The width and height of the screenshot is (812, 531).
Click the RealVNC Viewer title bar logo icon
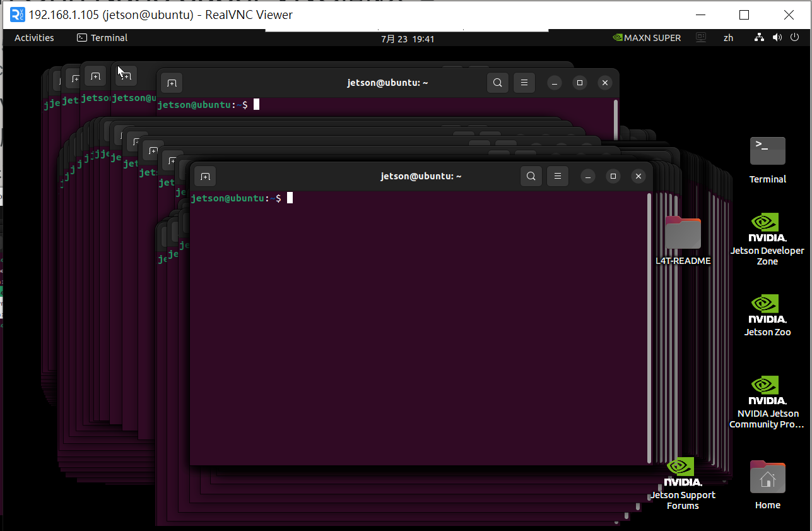(18, 15)
